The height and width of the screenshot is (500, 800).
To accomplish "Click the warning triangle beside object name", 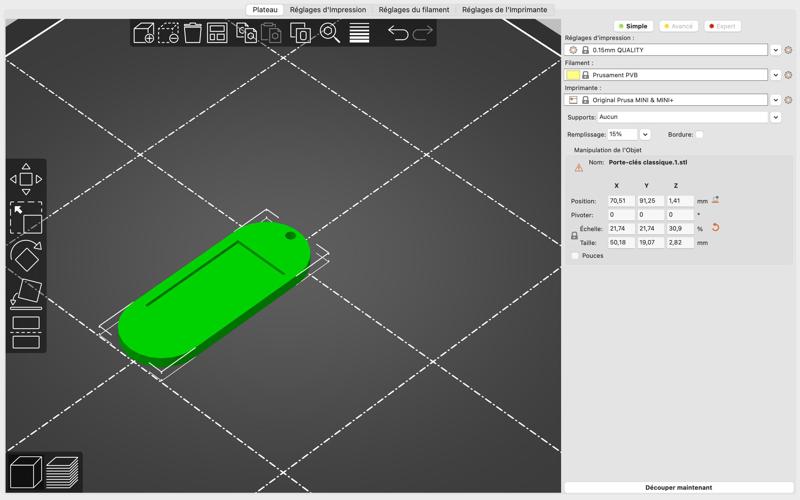I will pyautogui.click(x=579, y=168).
